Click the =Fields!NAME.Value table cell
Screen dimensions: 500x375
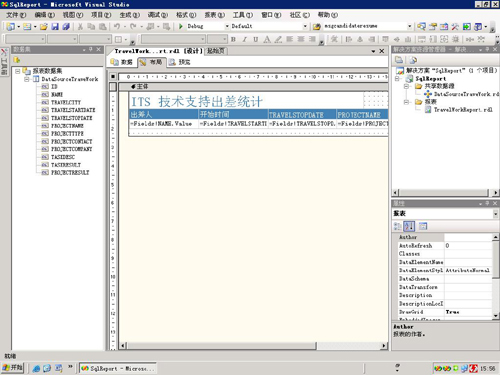click(164, 124)
